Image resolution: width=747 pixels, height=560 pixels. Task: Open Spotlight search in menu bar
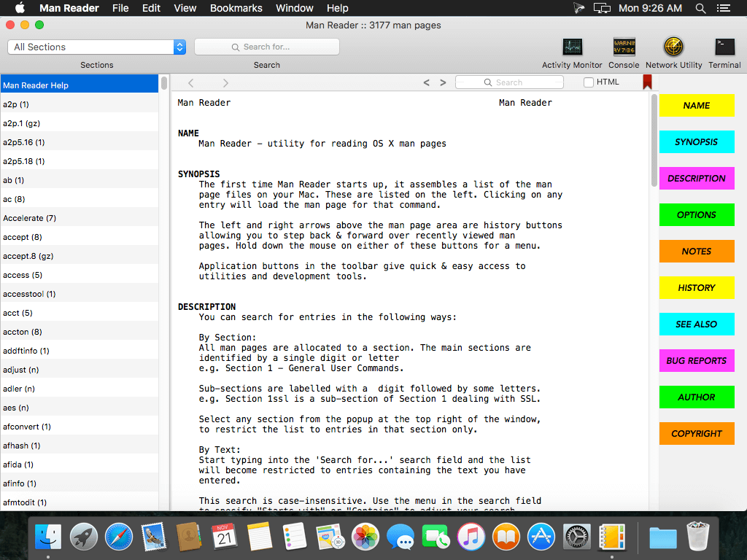click(700, 8)
